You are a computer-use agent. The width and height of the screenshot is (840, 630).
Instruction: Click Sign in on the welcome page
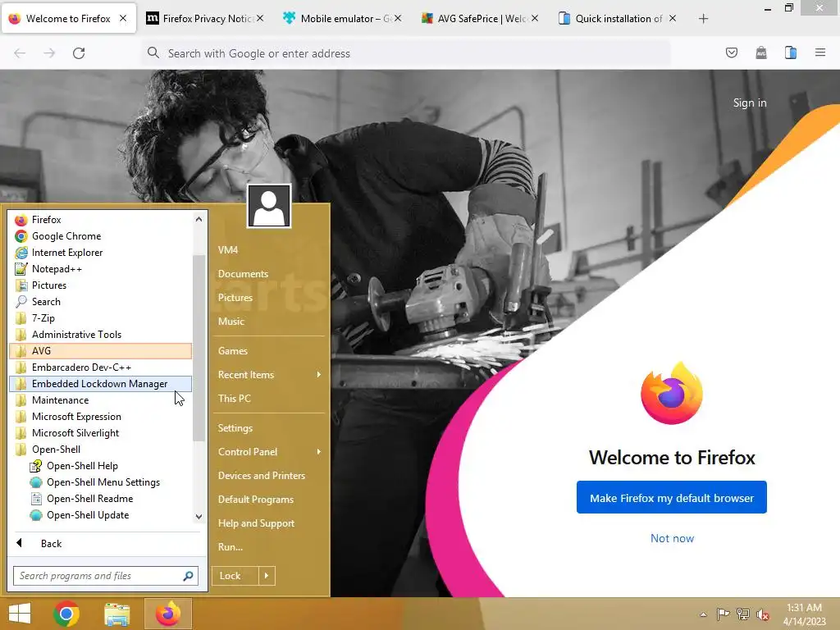[750, 103]
